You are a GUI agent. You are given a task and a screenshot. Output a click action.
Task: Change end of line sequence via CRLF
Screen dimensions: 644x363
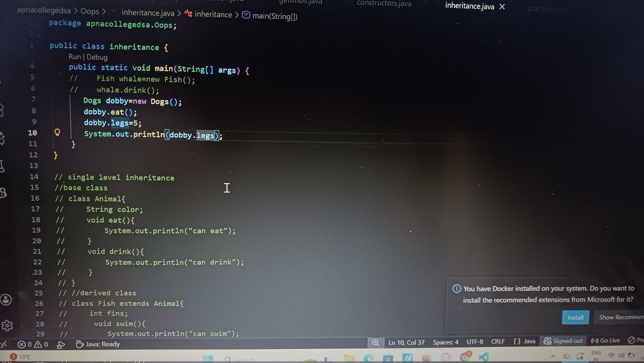[x=497, y=342]
